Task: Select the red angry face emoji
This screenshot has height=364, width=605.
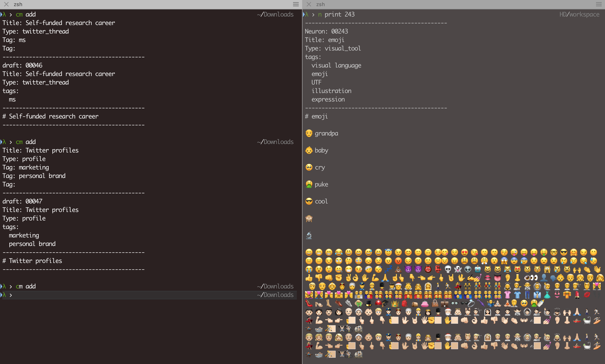Action: pyautogui.click(x=398, y=261)
